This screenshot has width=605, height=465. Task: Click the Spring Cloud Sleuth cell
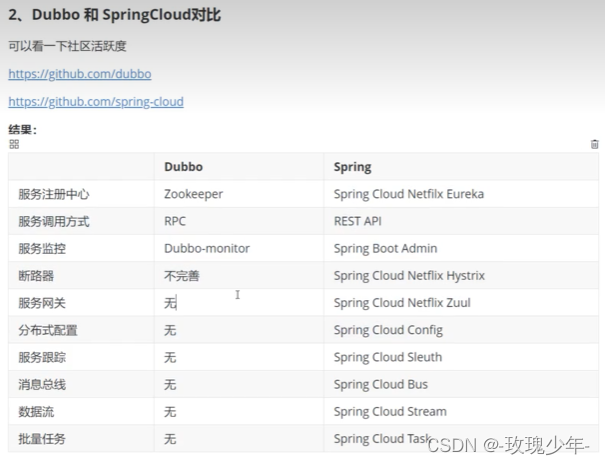click(x=461, y=357)
